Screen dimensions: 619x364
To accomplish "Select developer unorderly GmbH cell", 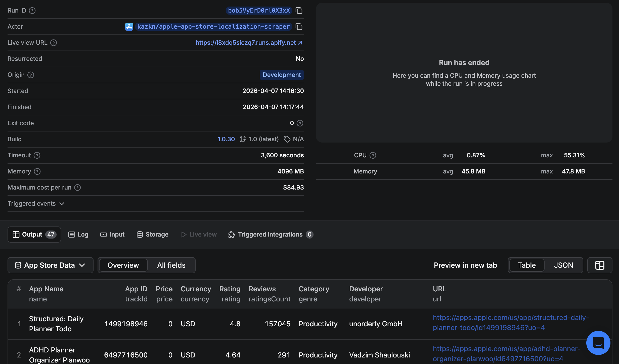I will pyautogui.click(x=376, y=324).
